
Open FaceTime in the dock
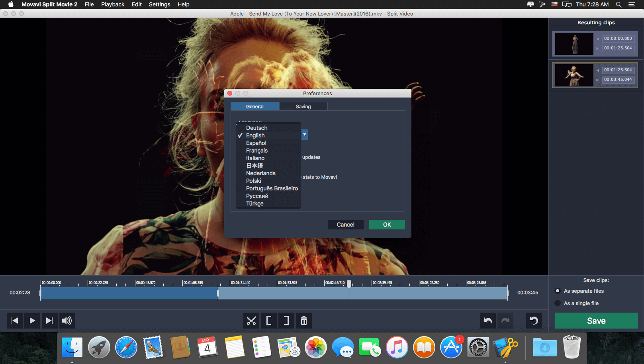point(370,347)
